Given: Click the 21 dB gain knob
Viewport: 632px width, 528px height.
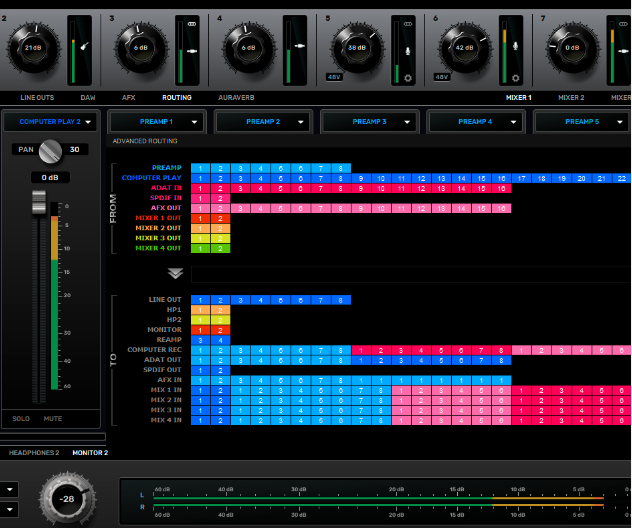Looking at the screenshot, I should coord(33,47).
